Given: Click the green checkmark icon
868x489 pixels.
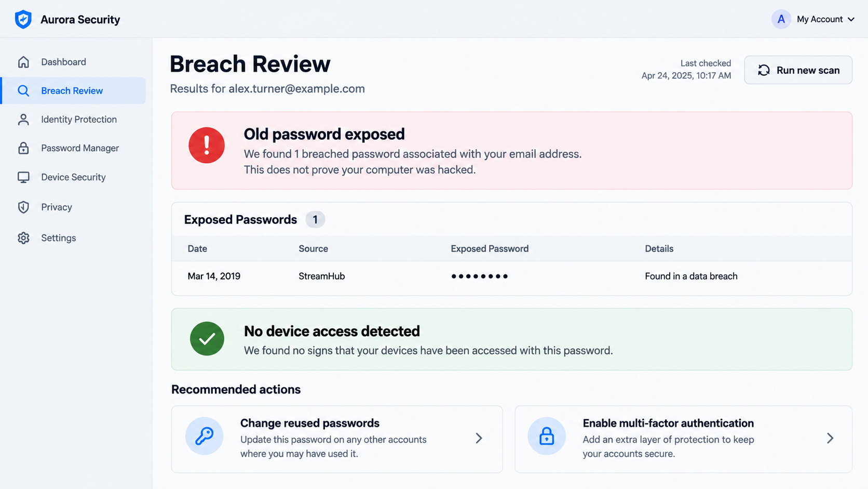Looking at the screenshot, I should click(x=207, y=339).
